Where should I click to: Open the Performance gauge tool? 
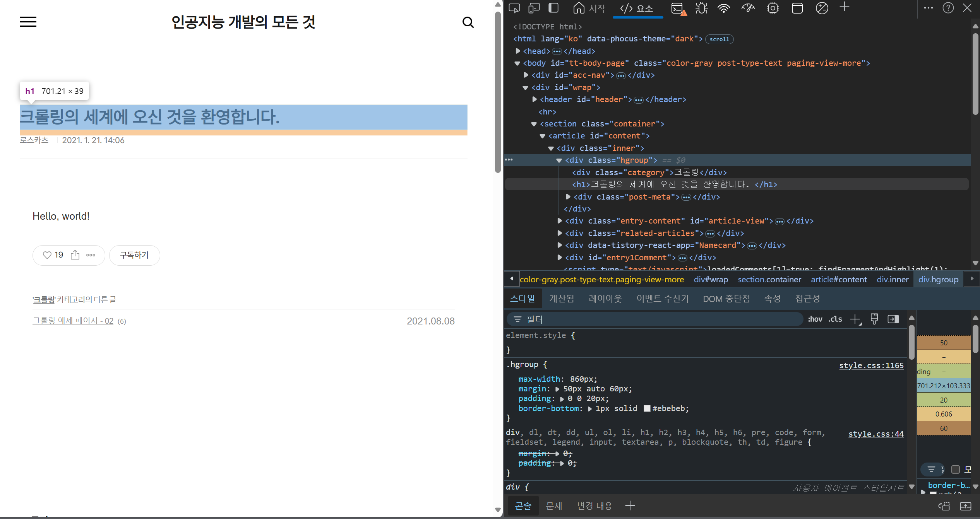pyautogui.click(x=748, y=8)
